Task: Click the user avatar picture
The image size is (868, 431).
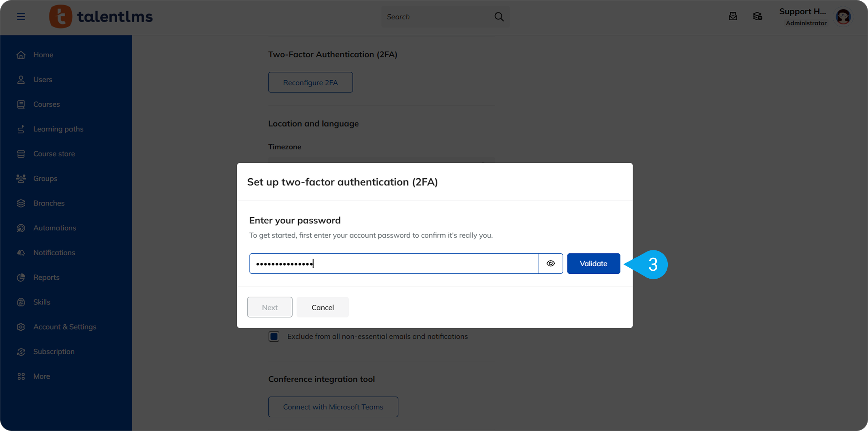Action: click(x=843, y=17)
